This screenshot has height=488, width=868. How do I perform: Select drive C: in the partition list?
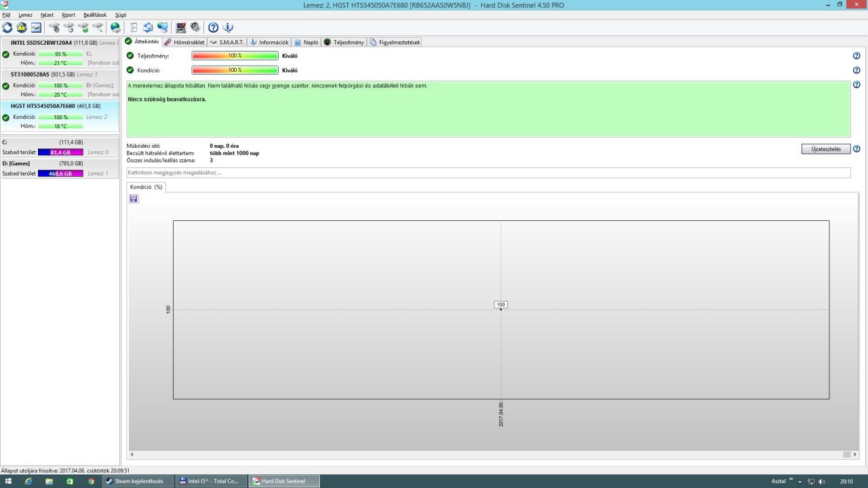[60, 147]
